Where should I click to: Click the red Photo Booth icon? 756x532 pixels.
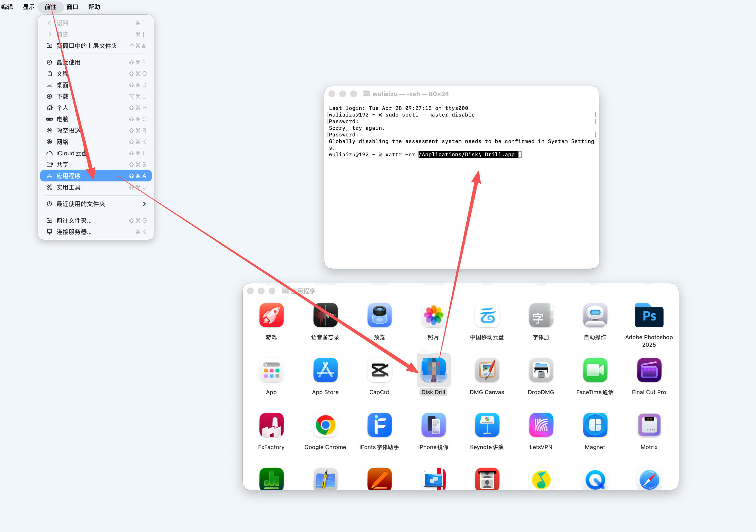point(487,479)
